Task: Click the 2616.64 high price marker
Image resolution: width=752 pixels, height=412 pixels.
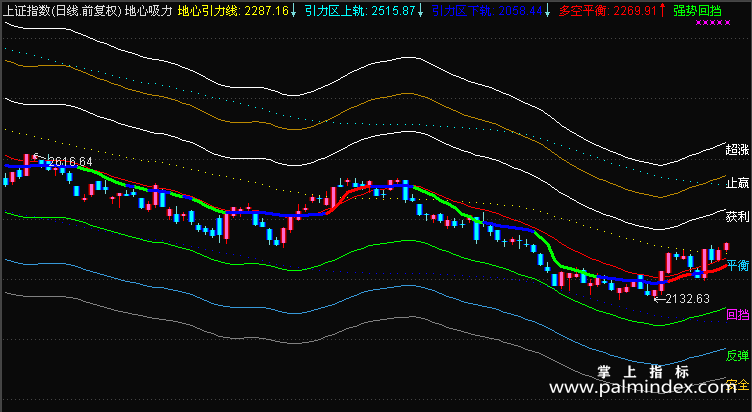Action: pos(70,162)
